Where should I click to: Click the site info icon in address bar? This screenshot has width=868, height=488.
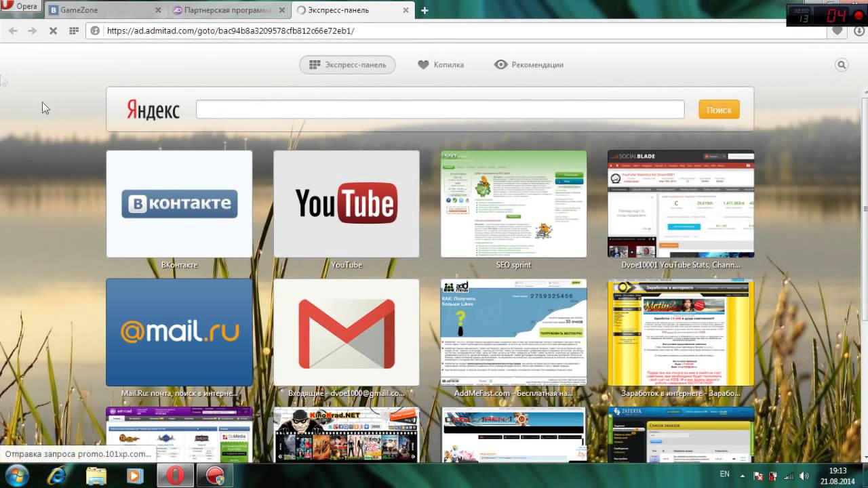click(x=96, y=30)
